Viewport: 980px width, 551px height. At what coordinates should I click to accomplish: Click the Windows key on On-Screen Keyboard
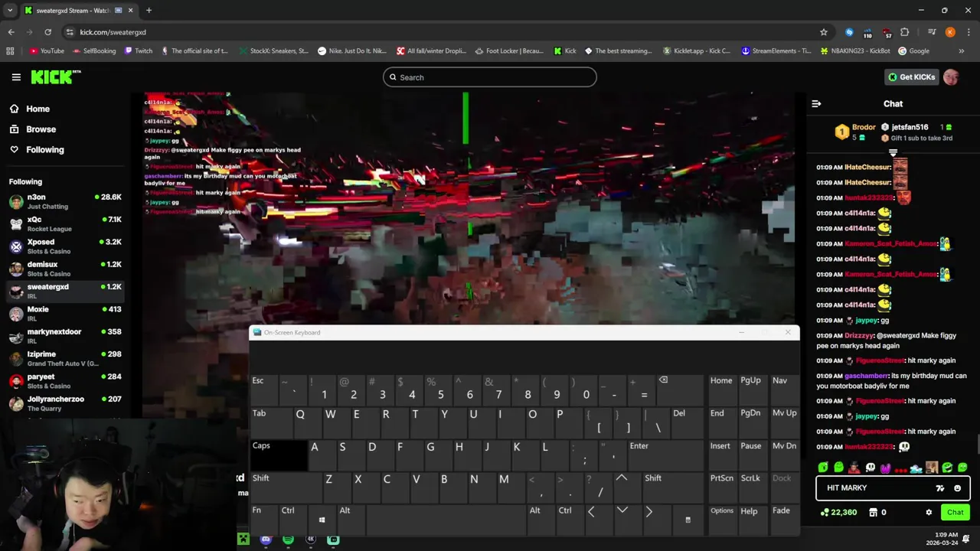point(322,520)
